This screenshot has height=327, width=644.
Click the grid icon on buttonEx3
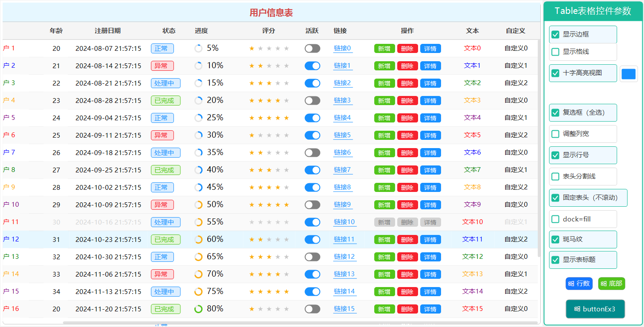pos(577,309)
